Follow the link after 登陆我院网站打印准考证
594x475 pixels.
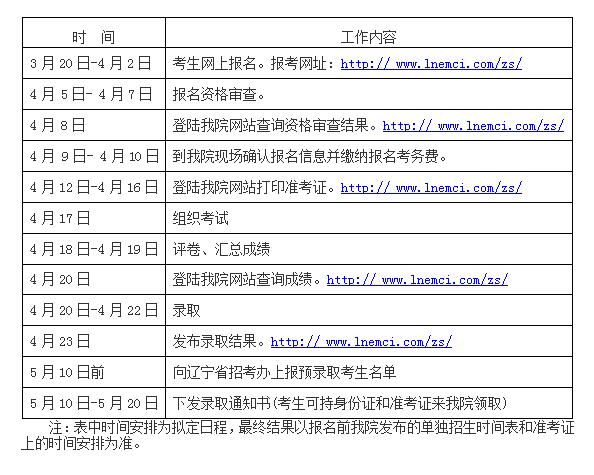point(431,188)
